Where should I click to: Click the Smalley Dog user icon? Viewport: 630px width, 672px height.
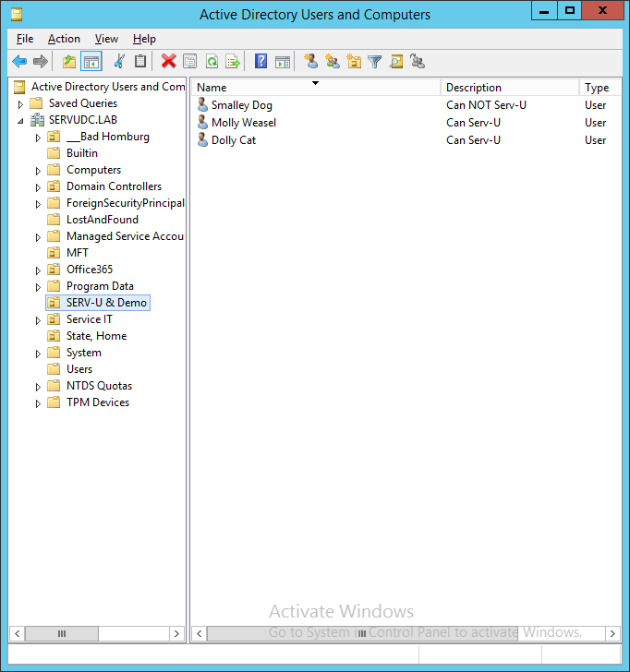202,104
